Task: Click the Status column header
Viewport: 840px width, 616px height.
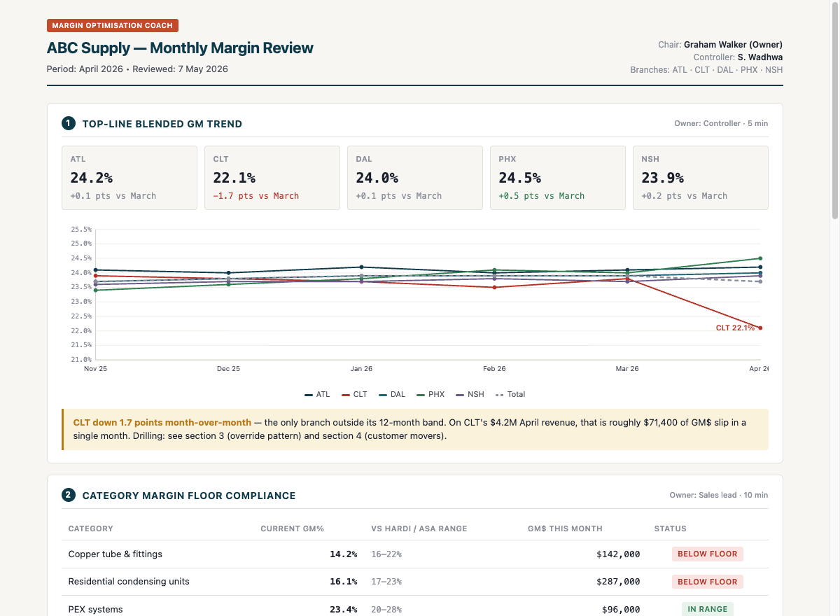Action: pyautogui.click(x=670, y=528)
